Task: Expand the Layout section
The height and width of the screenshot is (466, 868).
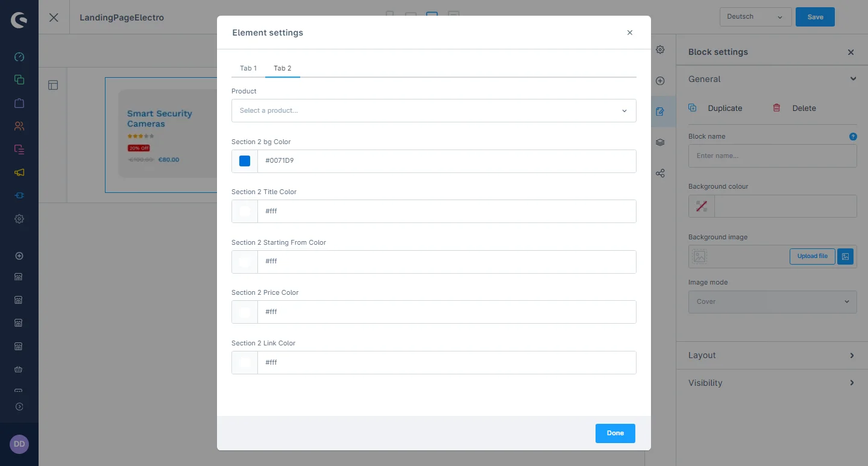Action: pos(772,356)
